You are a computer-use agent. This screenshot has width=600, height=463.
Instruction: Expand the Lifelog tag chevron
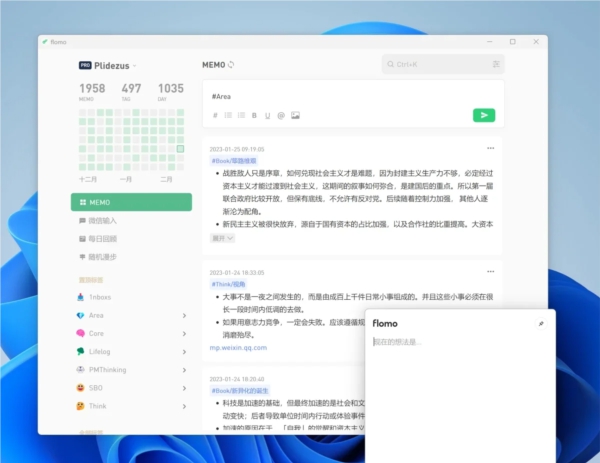tap(184, 352)
